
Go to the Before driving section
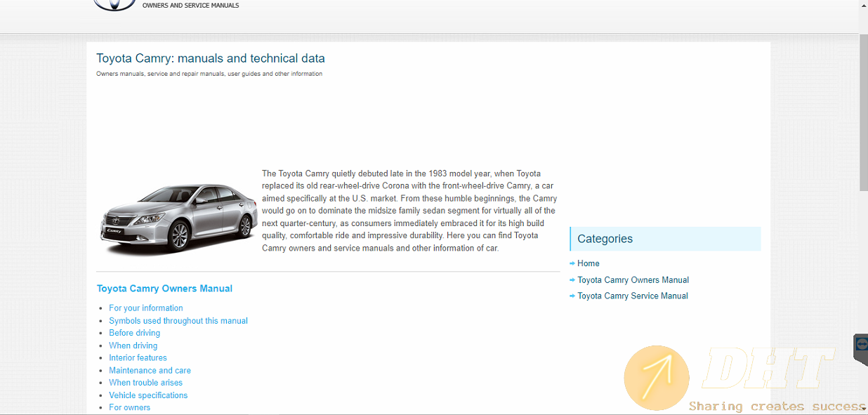pyautogui.click(x=134, y=333)
